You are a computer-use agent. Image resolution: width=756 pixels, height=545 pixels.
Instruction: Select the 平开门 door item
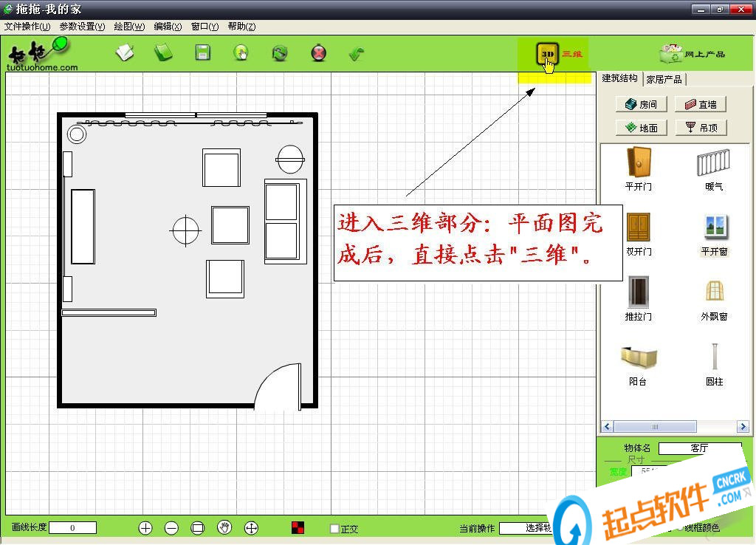coord(639,169)
